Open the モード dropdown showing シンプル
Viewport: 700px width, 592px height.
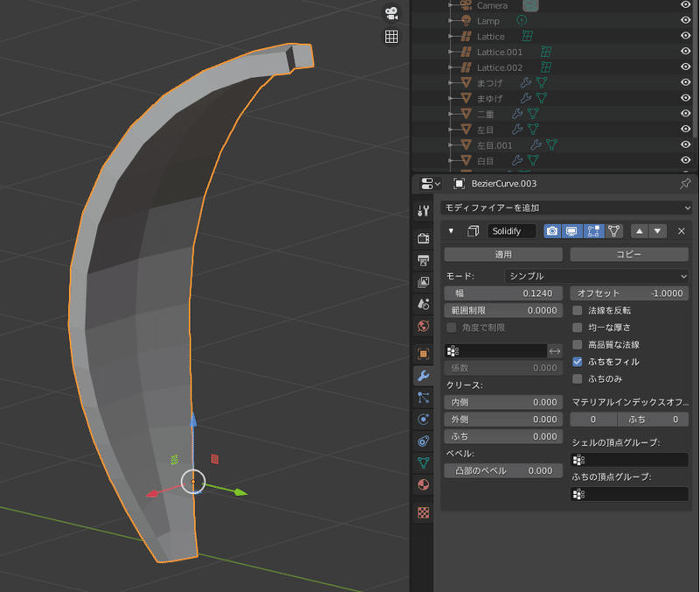click(597, 276)
